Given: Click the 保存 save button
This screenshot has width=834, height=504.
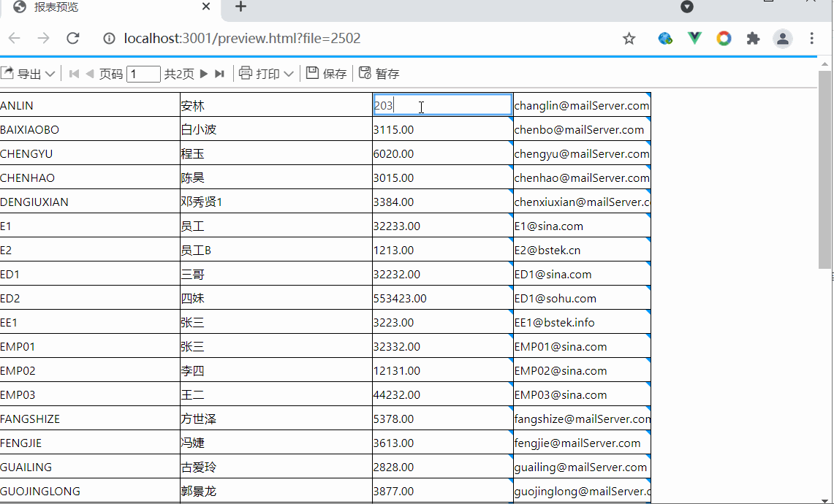Looking at the screenshot, I should click(327, 74).
